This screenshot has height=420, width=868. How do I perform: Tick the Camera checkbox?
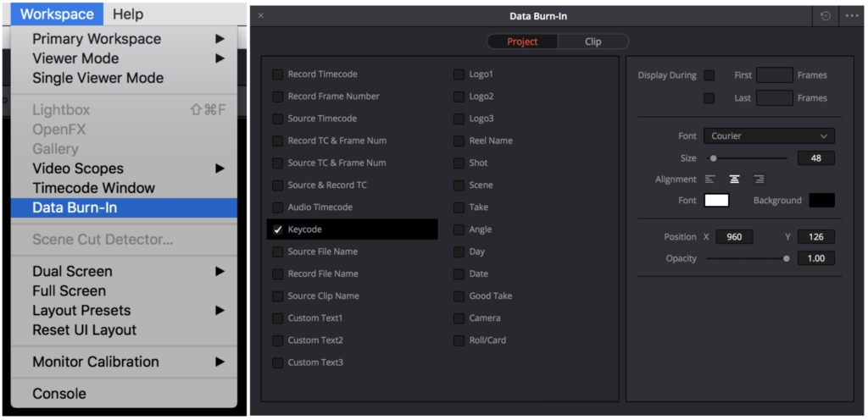(459, 318)
